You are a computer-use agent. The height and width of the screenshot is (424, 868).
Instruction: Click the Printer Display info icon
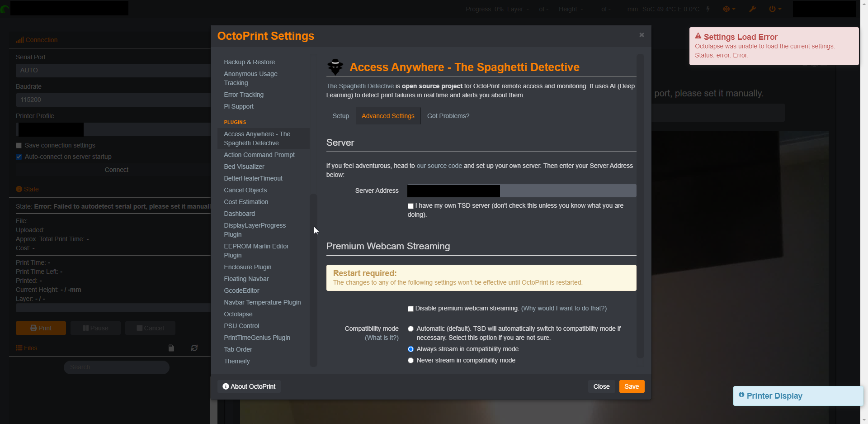(741, 395)
